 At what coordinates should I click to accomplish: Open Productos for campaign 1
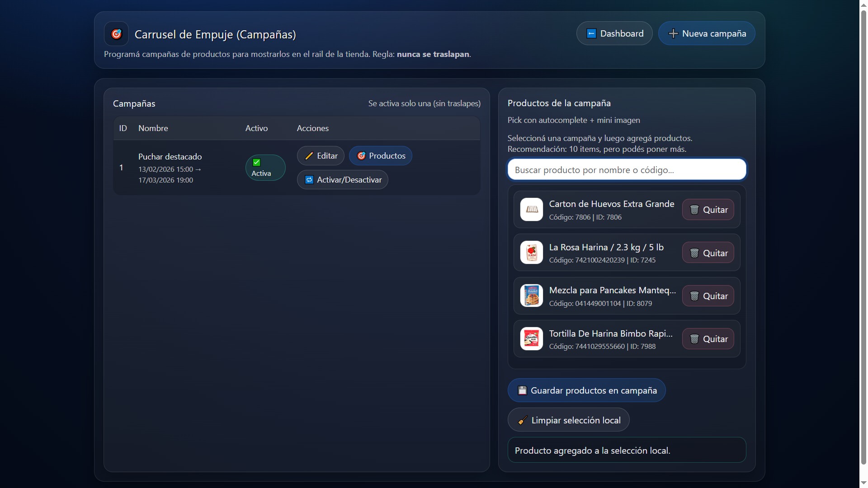pyautogui.click(x=381, y=156)
